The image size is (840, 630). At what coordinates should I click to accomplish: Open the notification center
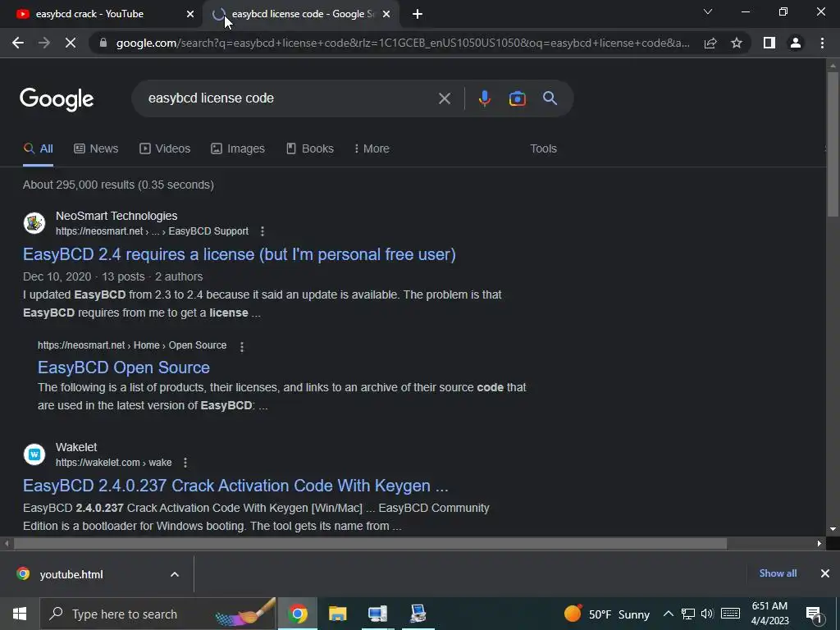click(814, 614)
